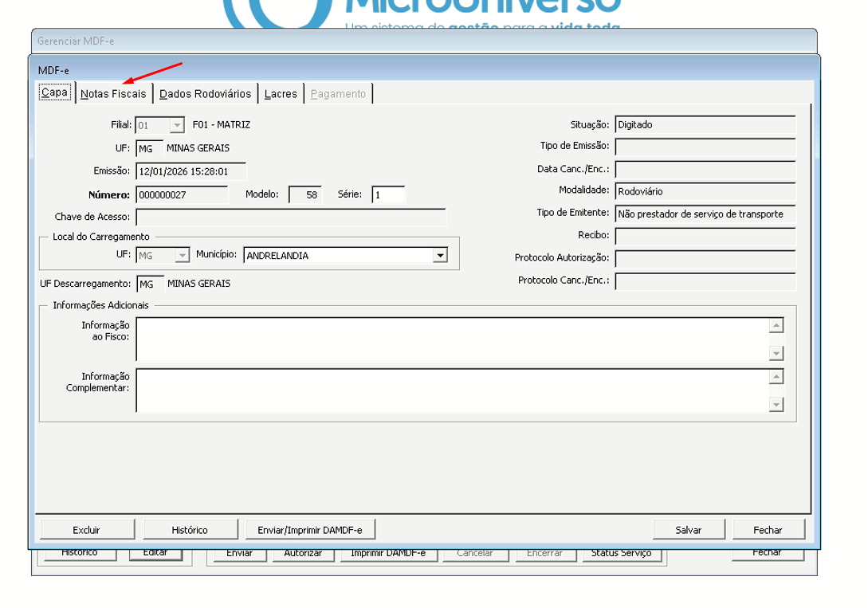This screenshot has height=608, width=868.
Task: Save the MDF-e with Salvar
Action: (688, 530)
